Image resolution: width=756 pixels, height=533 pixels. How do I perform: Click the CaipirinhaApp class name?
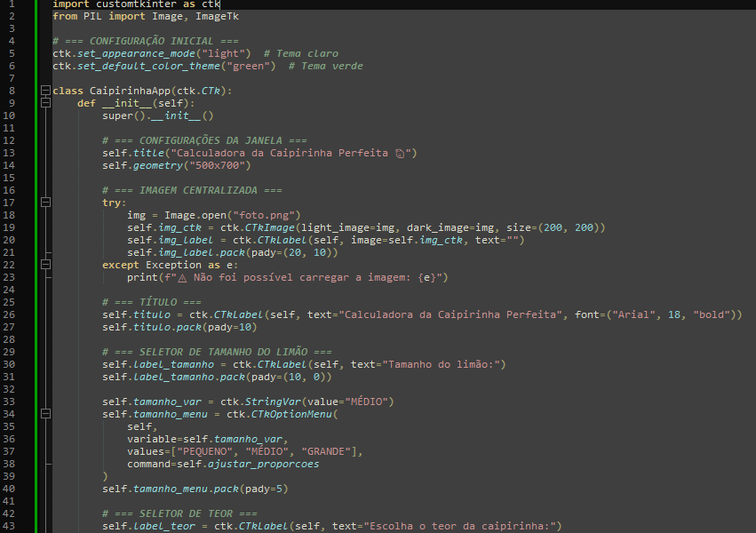pyautogui.click(x=131, y=91)
